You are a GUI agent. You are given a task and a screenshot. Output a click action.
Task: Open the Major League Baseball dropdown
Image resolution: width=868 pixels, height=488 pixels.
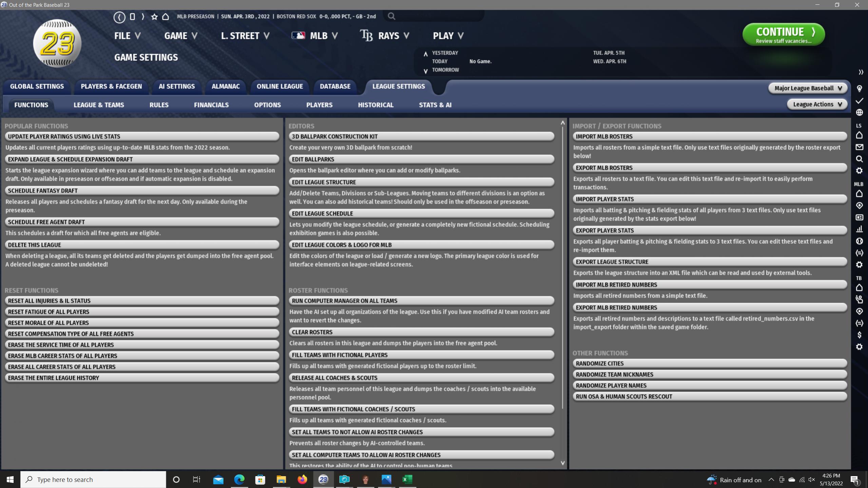808,88
